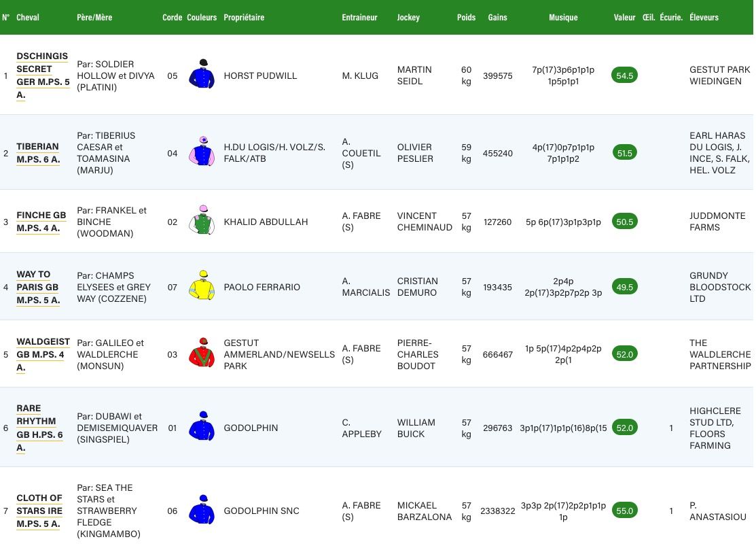Click the 54.5 valeur badge

tap(624, 75)
